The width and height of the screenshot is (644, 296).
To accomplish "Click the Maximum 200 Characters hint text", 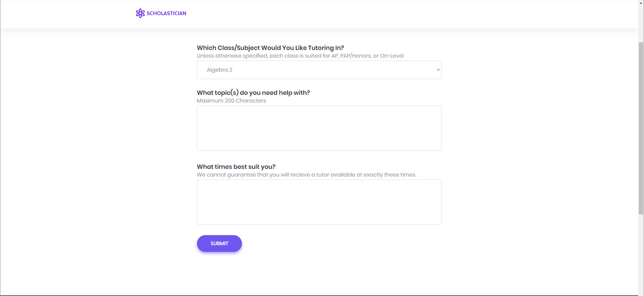I will [x=231, y=101].
